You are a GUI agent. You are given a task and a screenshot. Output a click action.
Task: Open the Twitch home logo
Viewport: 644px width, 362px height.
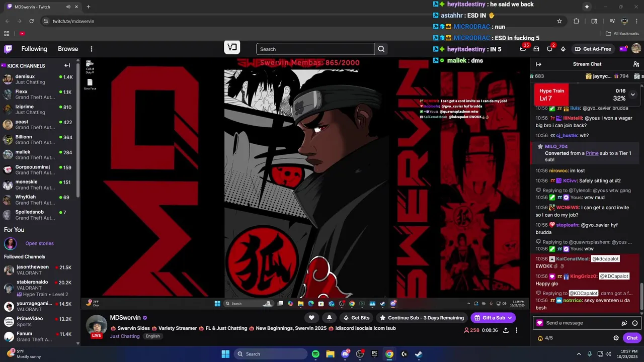pos(8,49)
